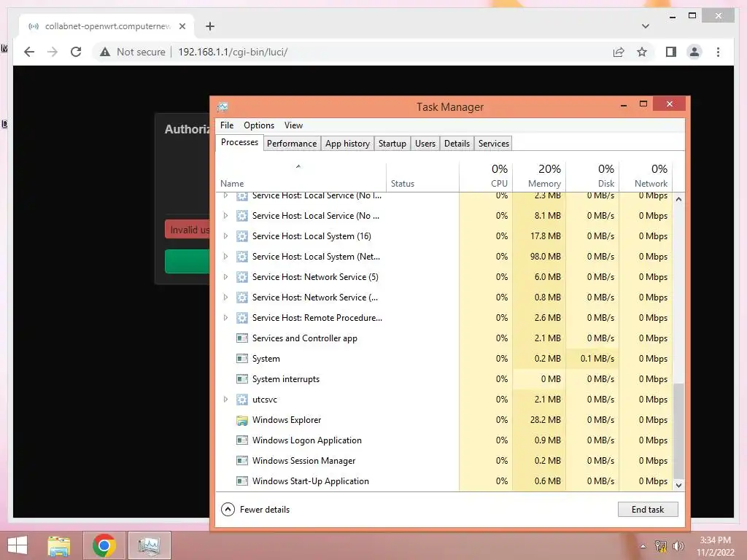
Task: Click the System process icon
Action: point(242,359)
